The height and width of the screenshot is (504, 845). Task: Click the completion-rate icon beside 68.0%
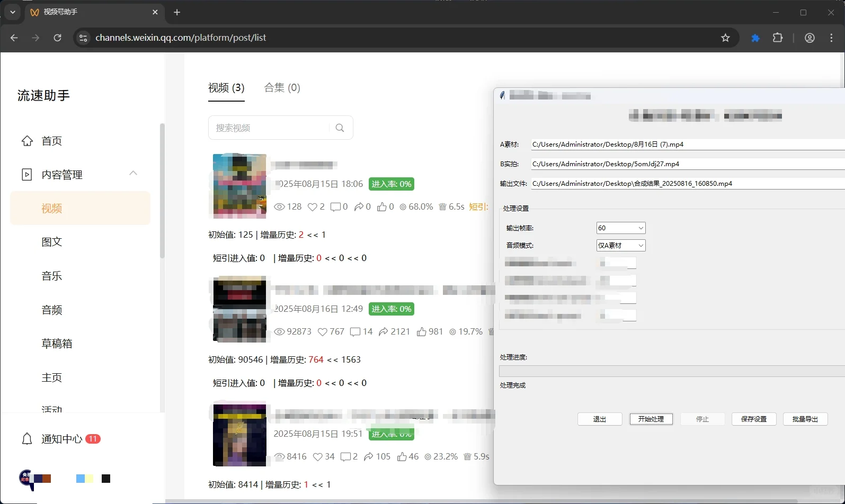tap(403, 206)
